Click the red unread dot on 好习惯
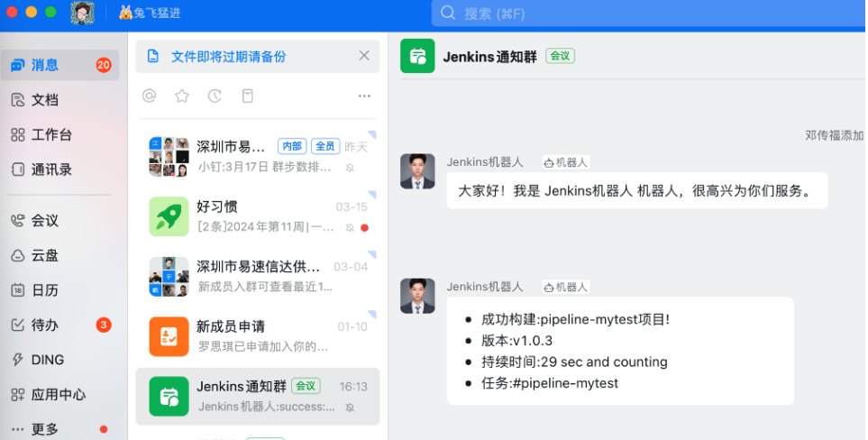Screen dimensions: 868x440 tap(364, 227)
